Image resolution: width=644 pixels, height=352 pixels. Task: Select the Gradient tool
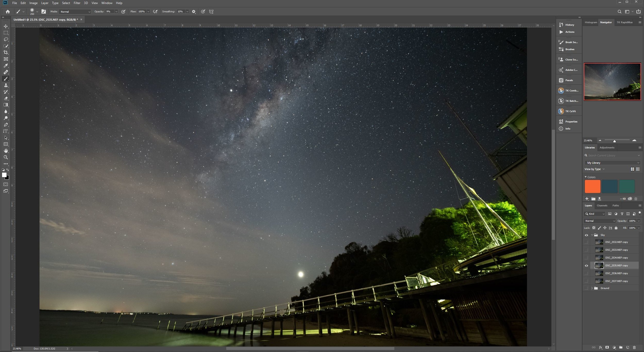[6, 105]
